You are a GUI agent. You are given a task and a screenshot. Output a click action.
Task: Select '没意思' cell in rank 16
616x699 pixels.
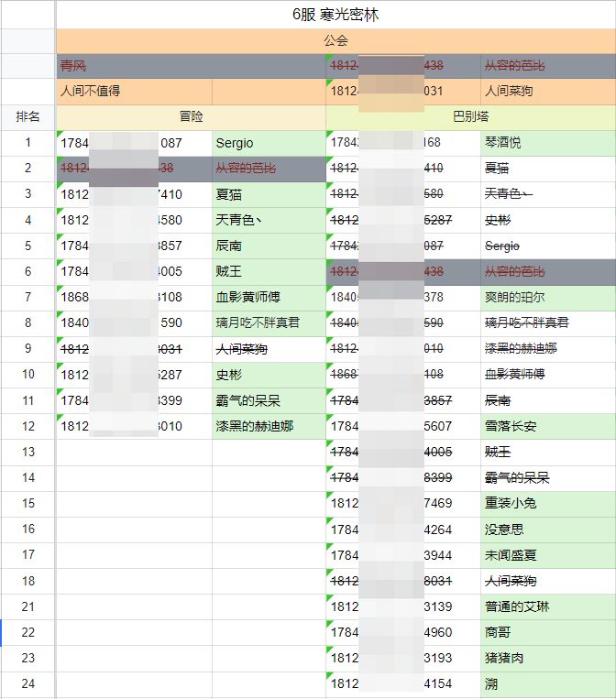pyautogui.click(x=548, y=530)
